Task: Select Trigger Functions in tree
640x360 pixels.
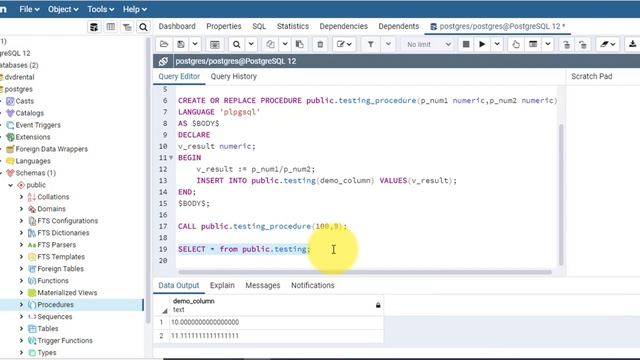Action: click(64, 340)
